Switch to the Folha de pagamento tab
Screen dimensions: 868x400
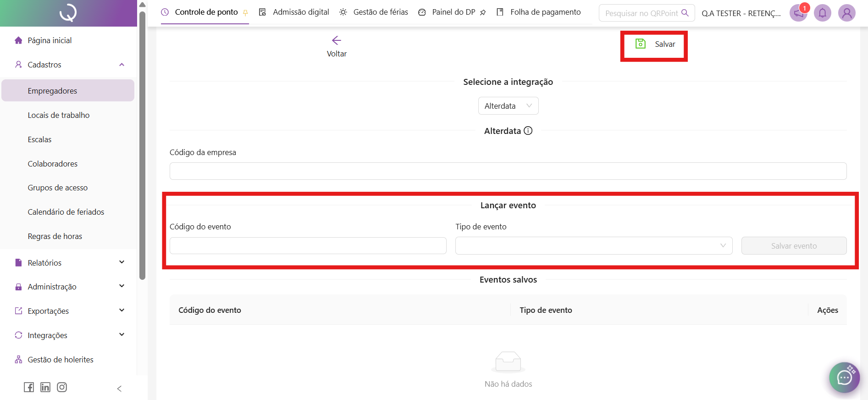pyautogui.click(x=539, y=12)
